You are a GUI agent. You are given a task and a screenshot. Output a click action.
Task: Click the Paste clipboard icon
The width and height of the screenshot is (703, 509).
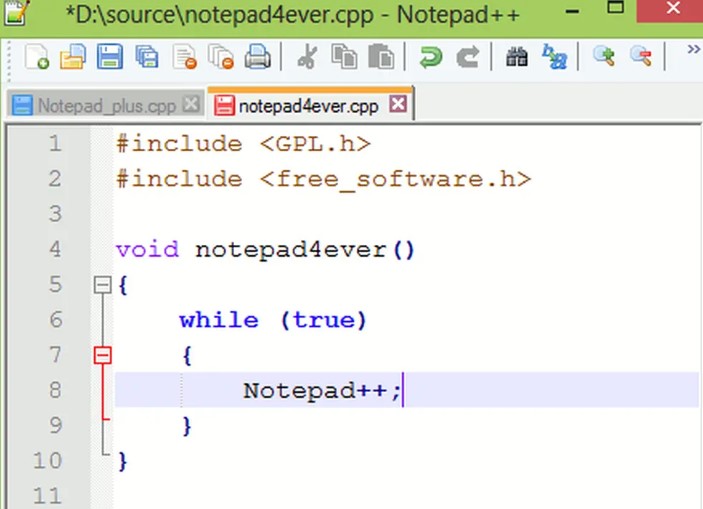coord(381,57)
